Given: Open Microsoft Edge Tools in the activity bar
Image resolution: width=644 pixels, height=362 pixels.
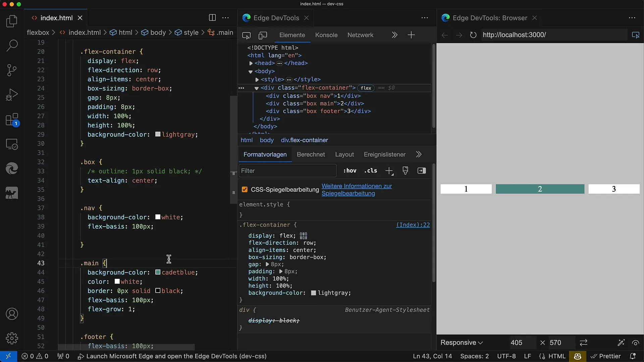Looking at the screenshot, I should [12, 168].
